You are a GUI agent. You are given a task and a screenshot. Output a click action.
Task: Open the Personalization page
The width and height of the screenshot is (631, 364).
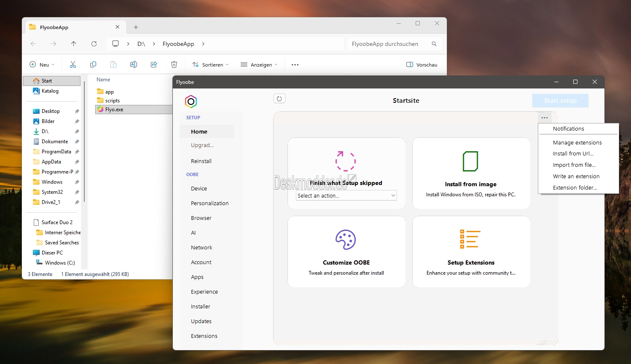tap(209, 203)
